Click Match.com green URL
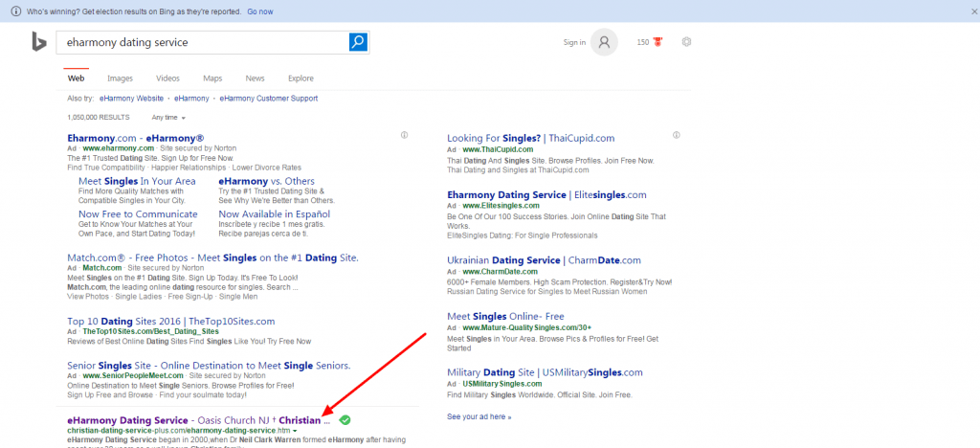The height and width of the screenshot is (448, 980). click(101, 267)
